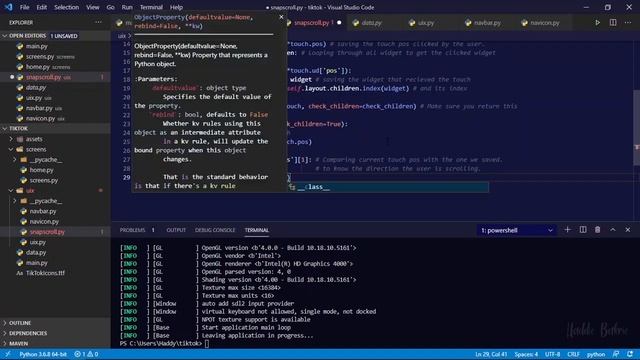Collapse the screens folder
This screenshot has height=360, width=640.
pos(36,149)
